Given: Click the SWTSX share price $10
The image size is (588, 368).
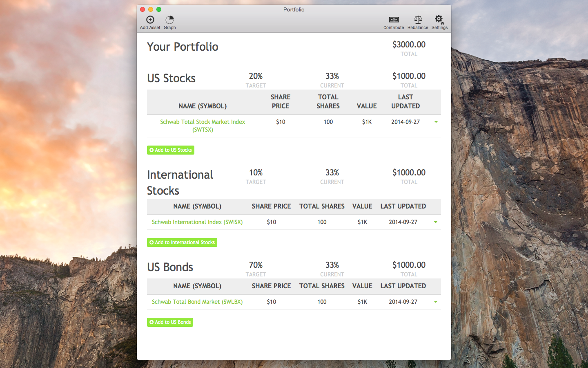Looking at the screenshot, I should coord(281,122).
